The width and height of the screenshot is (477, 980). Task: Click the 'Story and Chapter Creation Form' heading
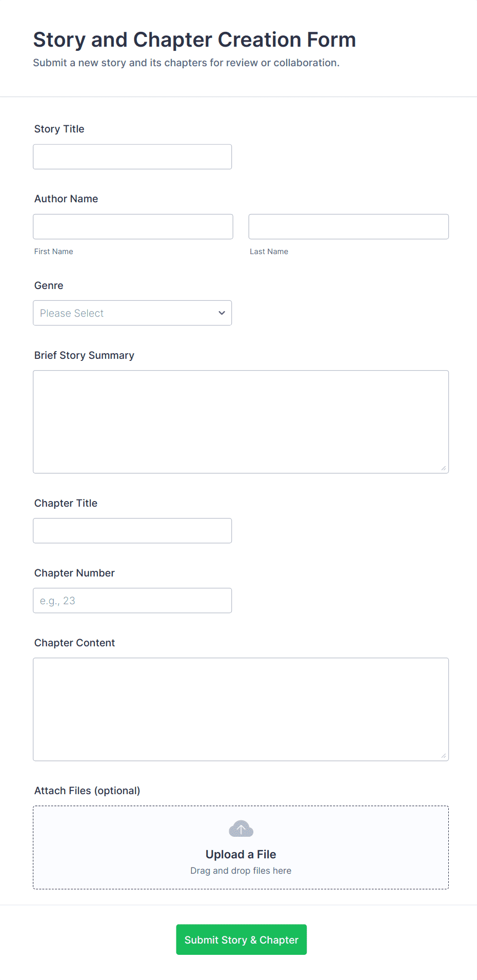point(194,40)
